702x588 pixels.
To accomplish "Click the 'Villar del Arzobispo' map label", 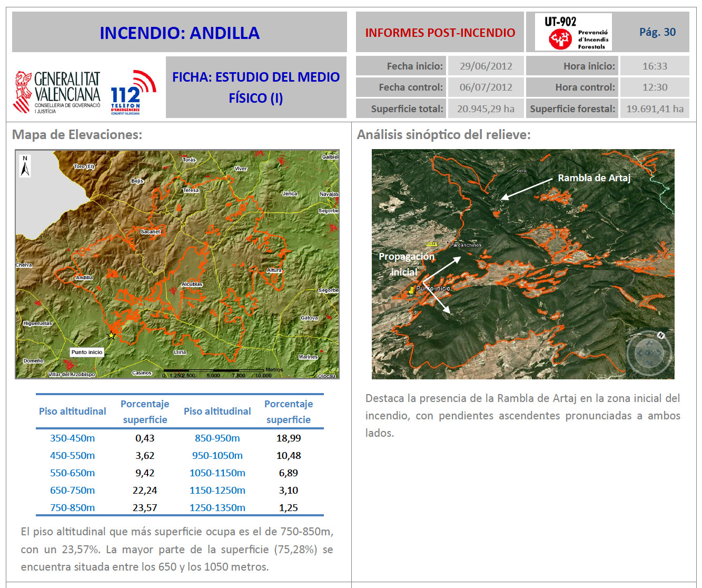I will tap(72, 374).
